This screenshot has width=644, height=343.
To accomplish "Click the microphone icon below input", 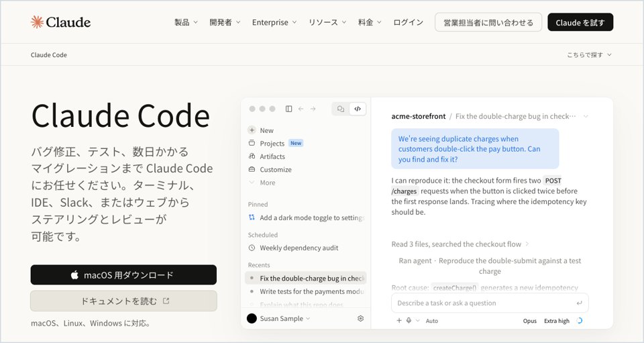I will pyautogui.click(x=409, y=320).
